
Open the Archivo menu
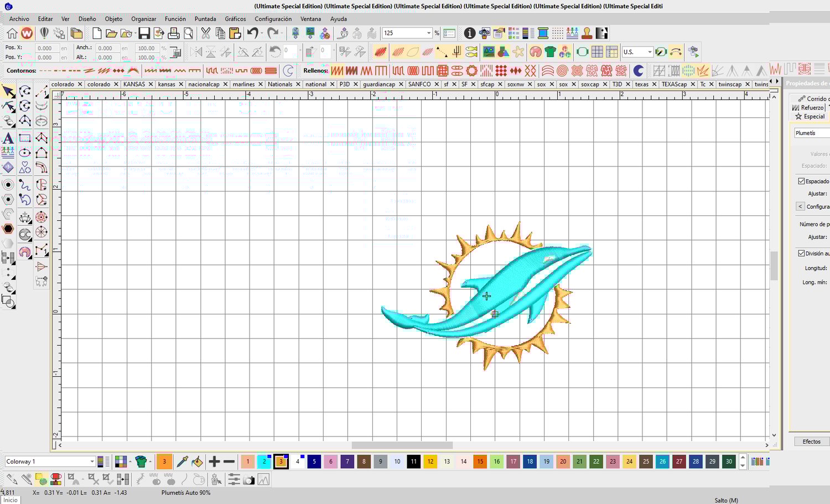click(19, 19)
